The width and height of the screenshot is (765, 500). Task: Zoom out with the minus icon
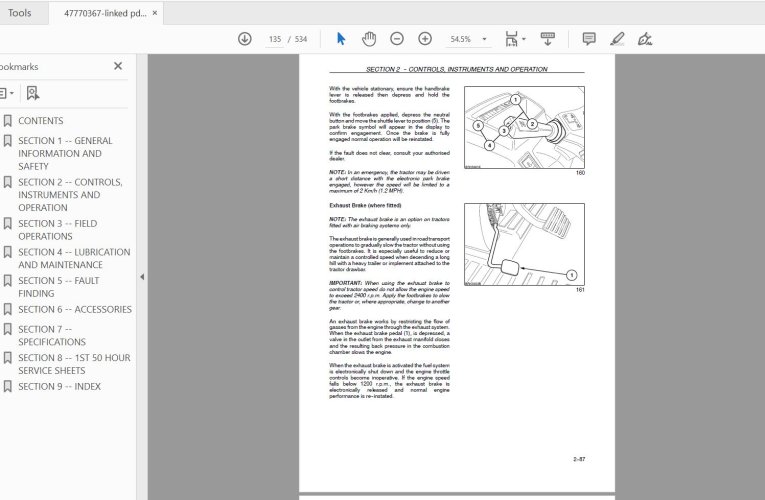[397, 39]
